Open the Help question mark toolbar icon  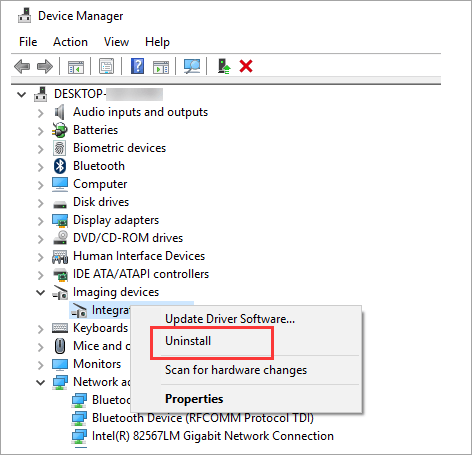137,66
